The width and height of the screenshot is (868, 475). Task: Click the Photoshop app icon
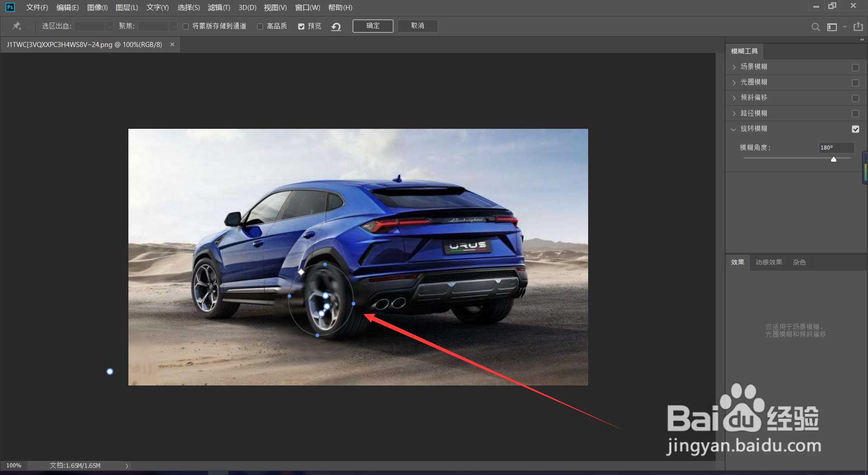tap(10, 7)
